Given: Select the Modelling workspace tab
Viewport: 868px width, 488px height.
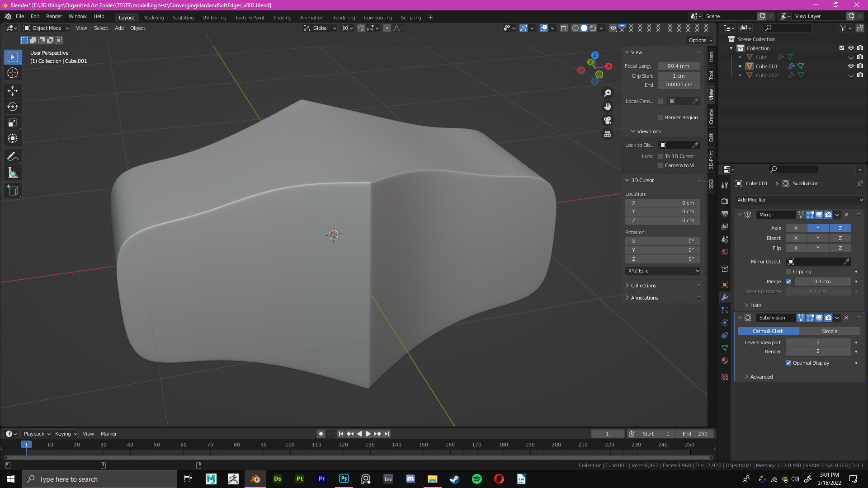Looking at the screenshot, I should pos(153,17).
